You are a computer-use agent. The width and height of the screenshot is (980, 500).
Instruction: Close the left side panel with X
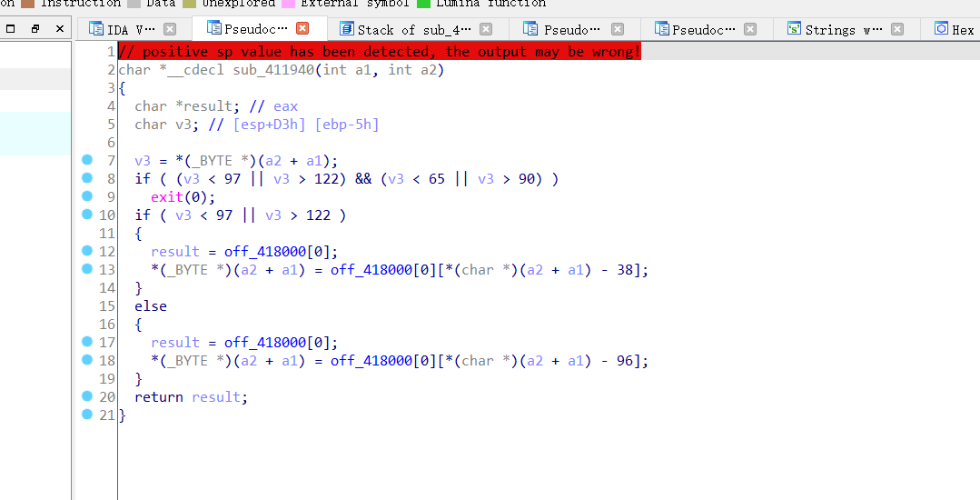pos(59,29)
